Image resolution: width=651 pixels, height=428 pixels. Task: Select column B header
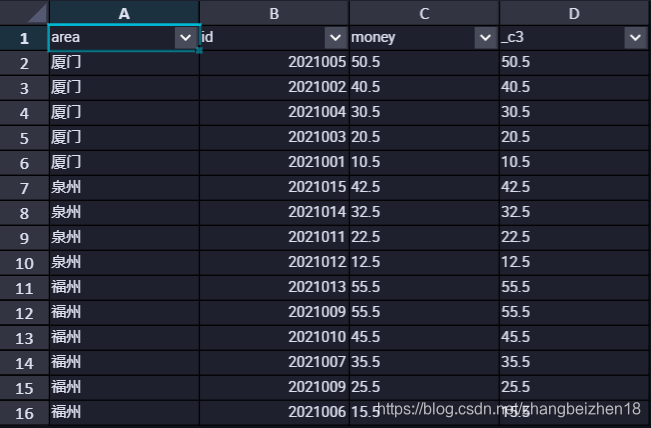(x=274, y=13)
